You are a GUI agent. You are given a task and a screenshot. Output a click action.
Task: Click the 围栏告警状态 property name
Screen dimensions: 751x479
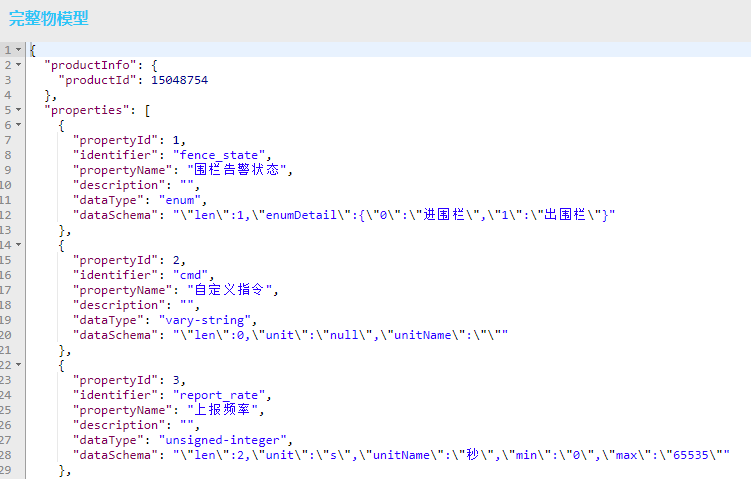[x=237, y=170]
